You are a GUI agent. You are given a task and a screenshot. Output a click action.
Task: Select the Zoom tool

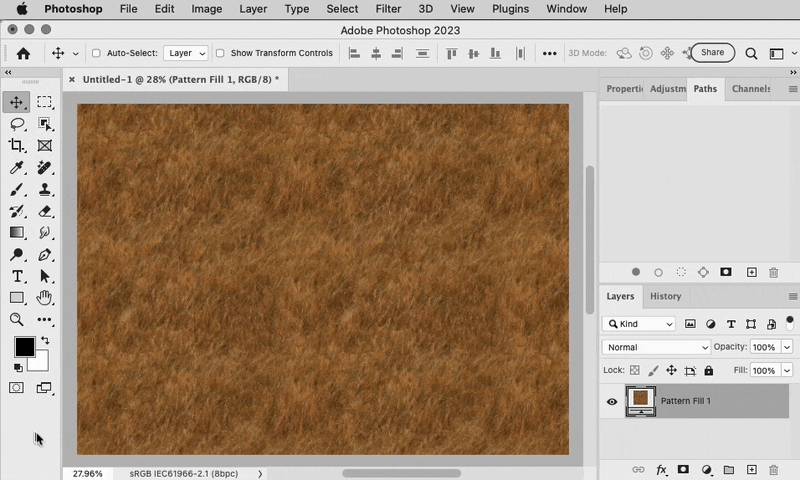point(17,320)
